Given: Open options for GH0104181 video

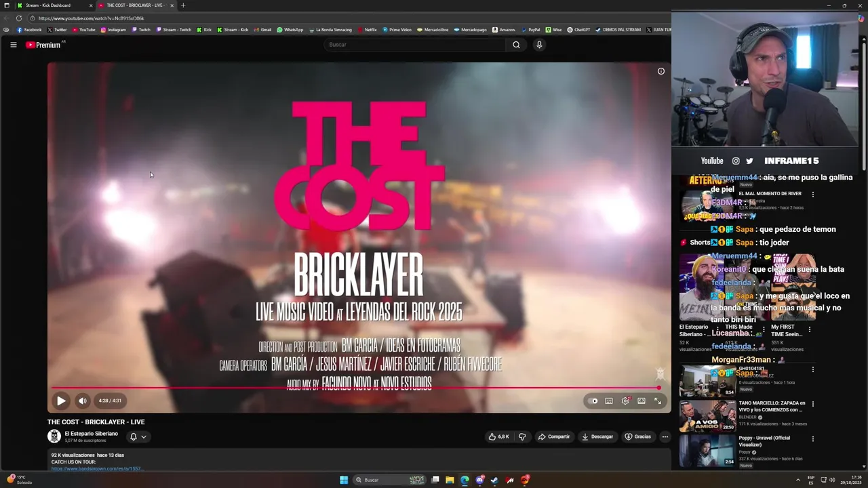Looking at the screenshot, I should click(x=813, y=369).
